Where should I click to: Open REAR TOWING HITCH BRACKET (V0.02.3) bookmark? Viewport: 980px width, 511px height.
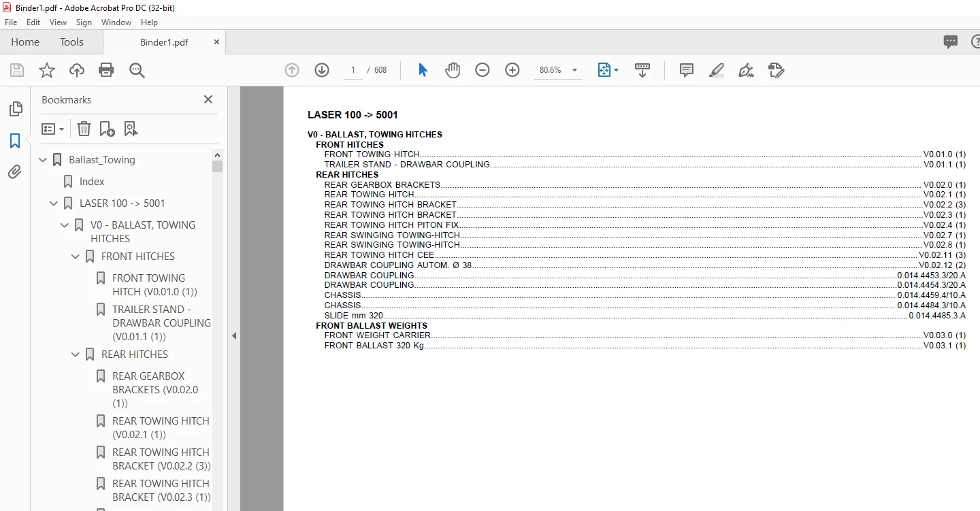(161, 491)
